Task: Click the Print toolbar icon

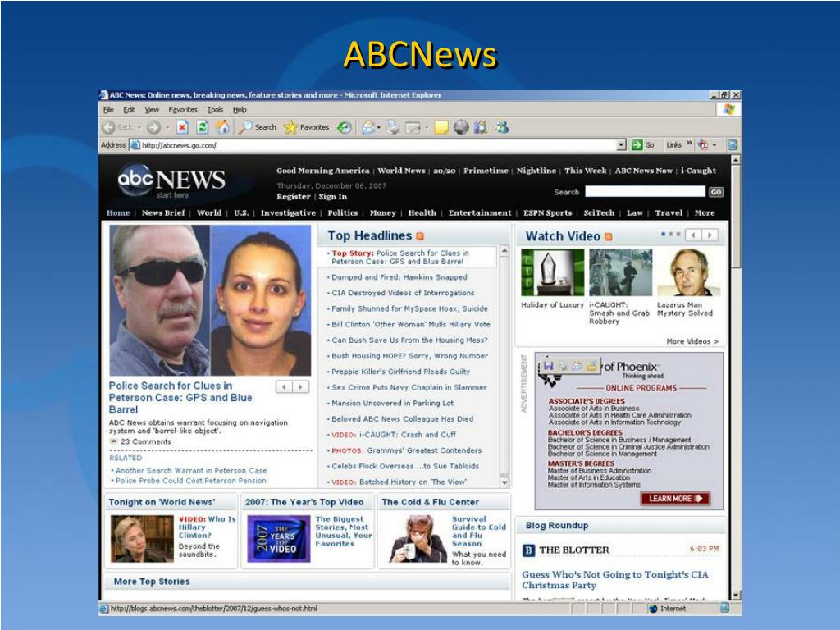Action: pos(393,127)
